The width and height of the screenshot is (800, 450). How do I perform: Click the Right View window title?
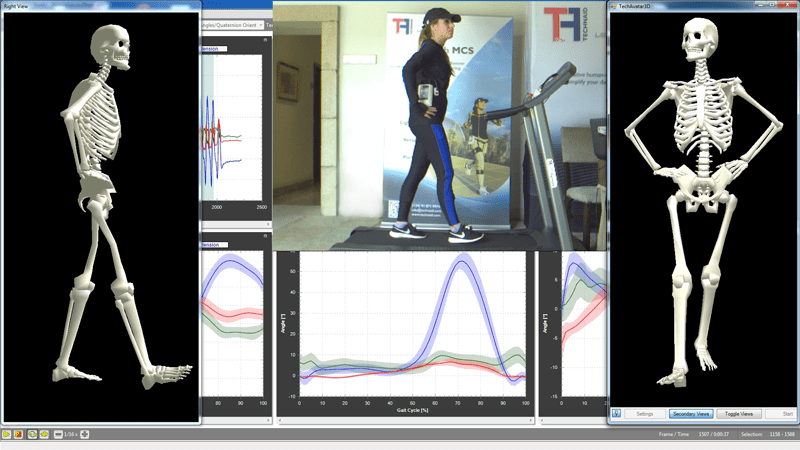20,6
